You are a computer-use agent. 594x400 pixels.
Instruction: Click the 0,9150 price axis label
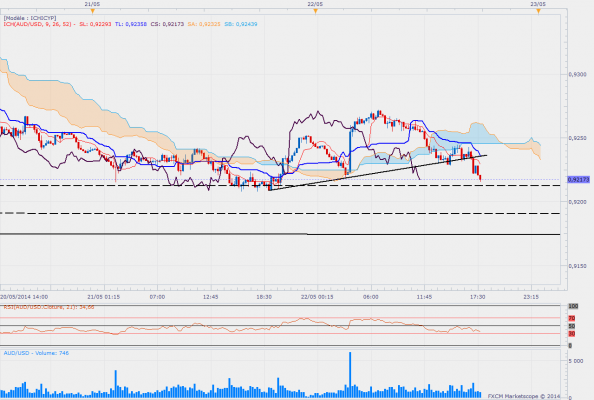(x=577, y=266)
